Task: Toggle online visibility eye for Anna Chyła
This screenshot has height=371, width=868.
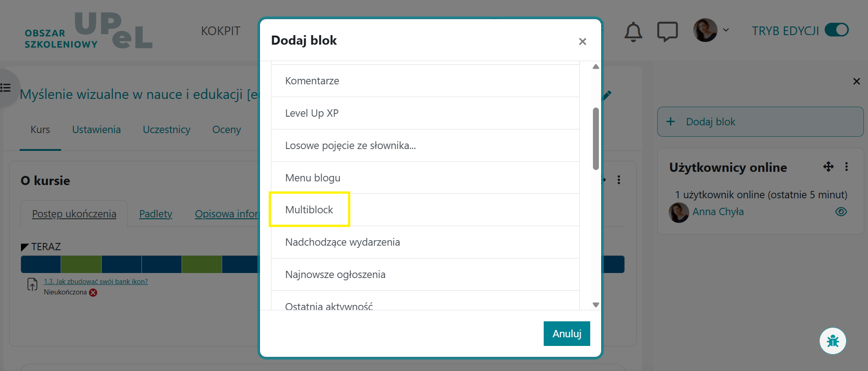Action: tap(841, 212)
